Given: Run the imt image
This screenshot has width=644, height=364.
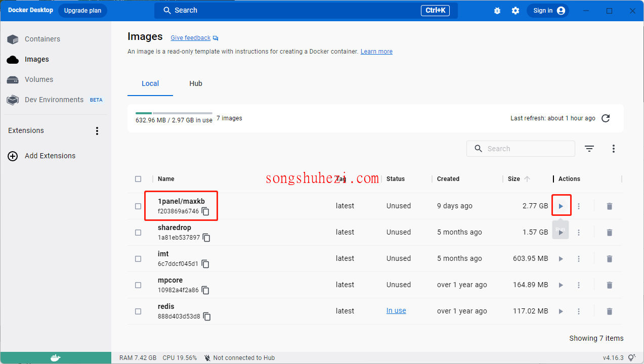Looking at the screenshot, I should tap(561, 259).
